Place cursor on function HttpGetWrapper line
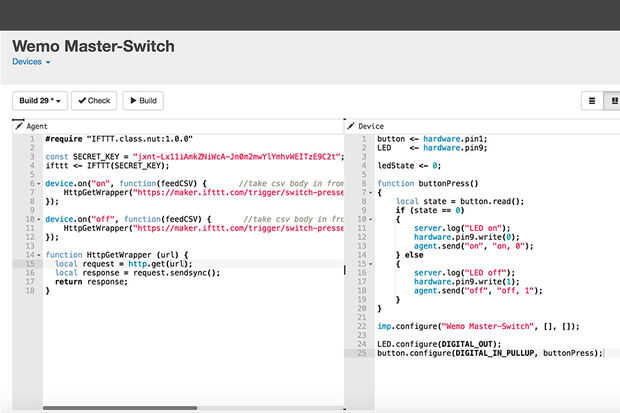The height and width of the screenshot is (413, 620). pos(117,255)
